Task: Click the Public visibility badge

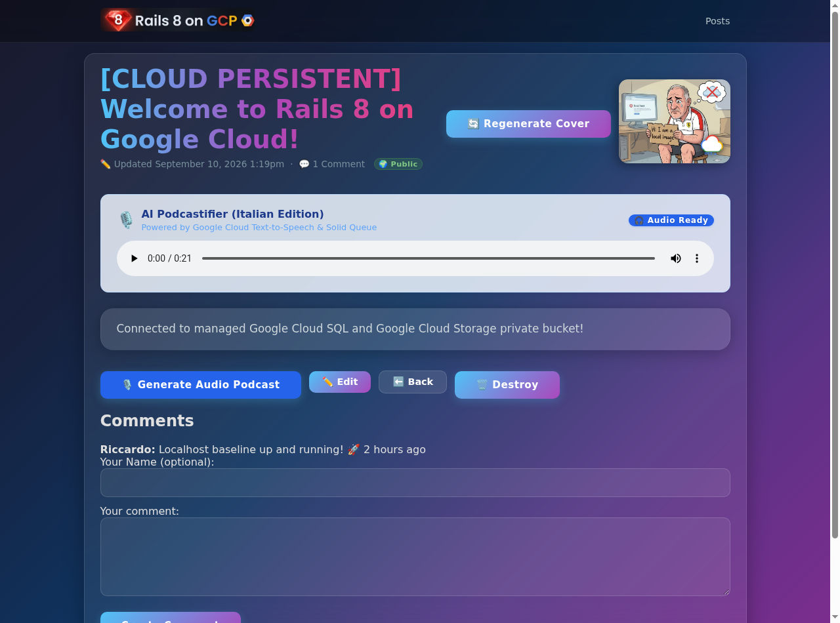Action: (398, 164)
